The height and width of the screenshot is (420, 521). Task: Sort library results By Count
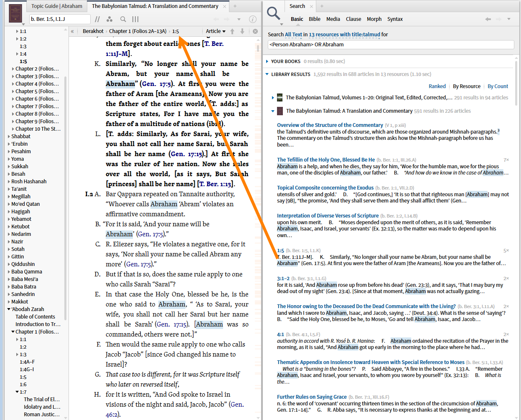498,86
